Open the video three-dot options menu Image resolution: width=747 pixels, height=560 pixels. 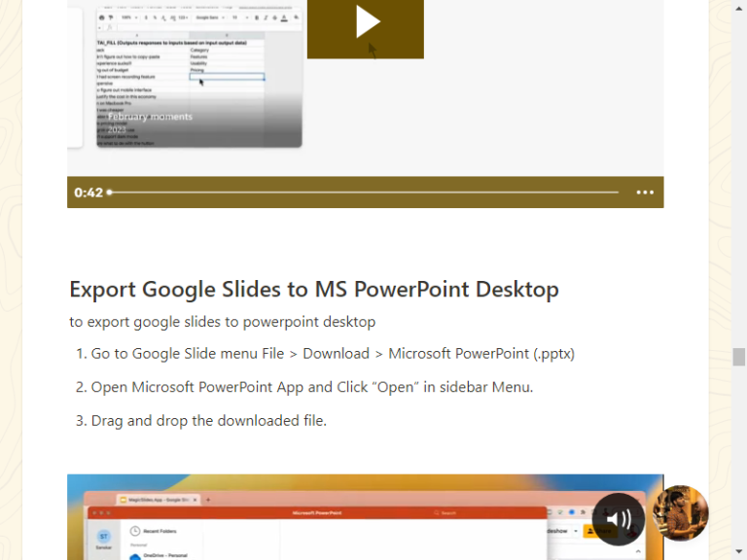[645, 192]
